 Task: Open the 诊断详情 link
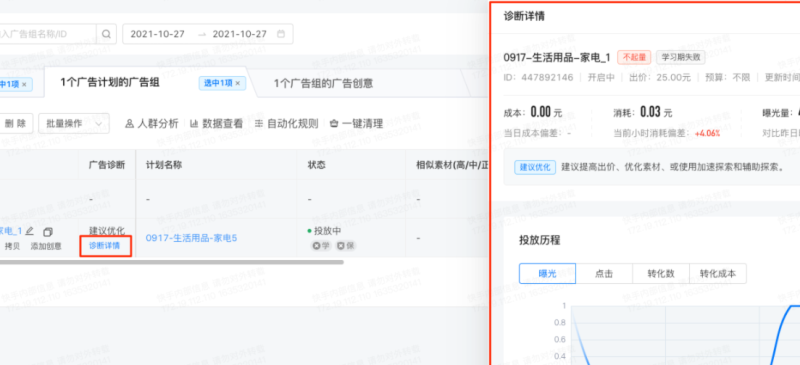(105, 246)
